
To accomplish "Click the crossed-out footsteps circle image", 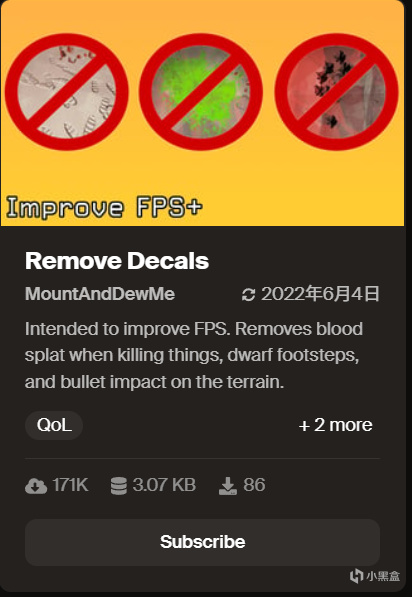I will [x=67, y=92].
